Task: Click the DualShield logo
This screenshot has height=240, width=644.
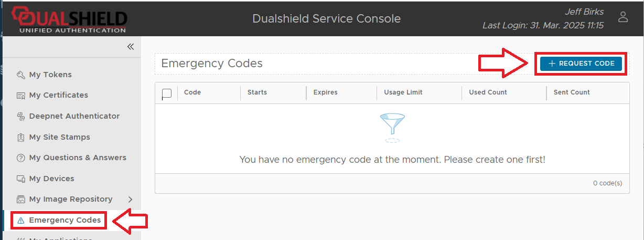Action: [x=69, y=19]
